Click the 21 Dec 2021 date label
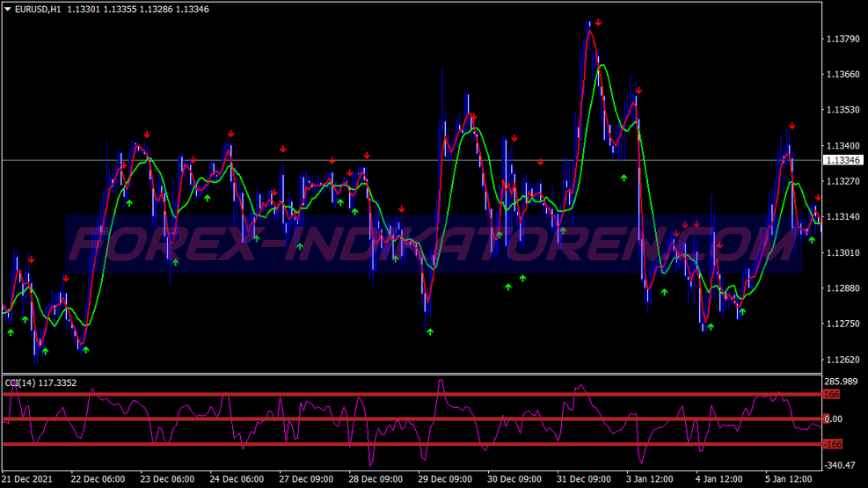This screenshot has height=488, width=868. (x=27, y=479)
